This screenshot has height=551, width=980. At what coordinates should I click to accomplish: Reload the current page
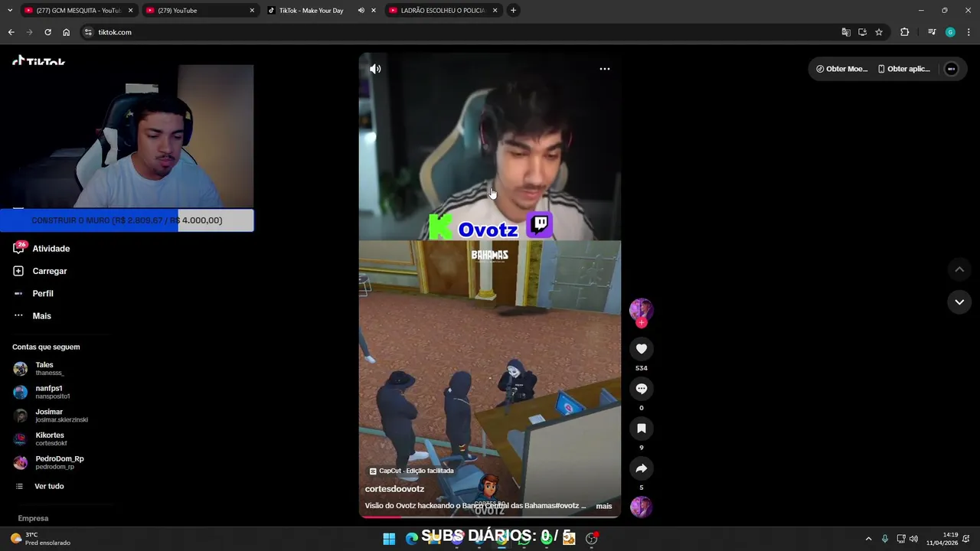pyautogui.click(x=47, y=32)
